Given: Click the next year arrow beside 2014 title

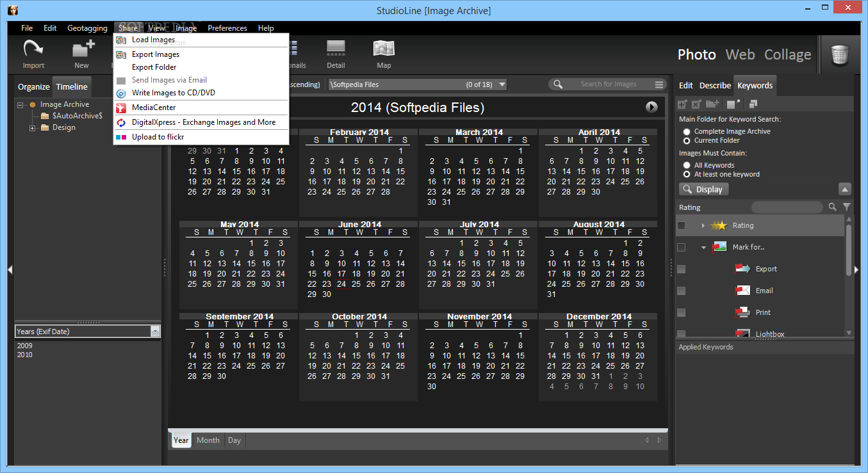Looking at the screenshot, I should (651, 107).
